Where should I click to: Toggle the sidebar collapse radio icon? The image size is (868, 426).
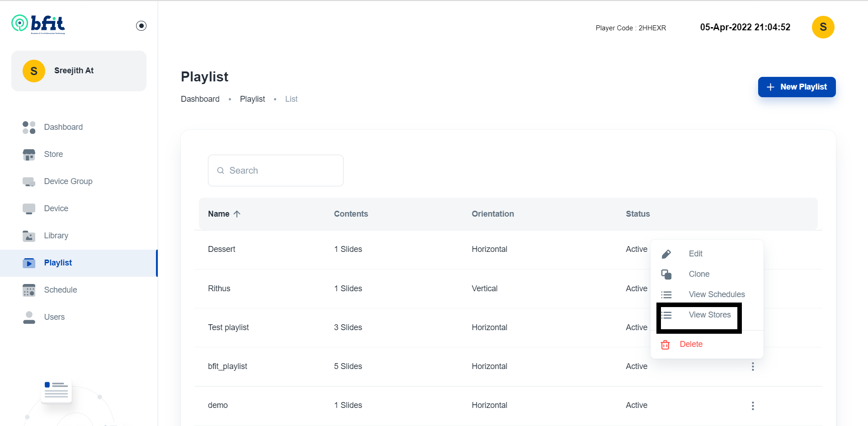point(141,26)
